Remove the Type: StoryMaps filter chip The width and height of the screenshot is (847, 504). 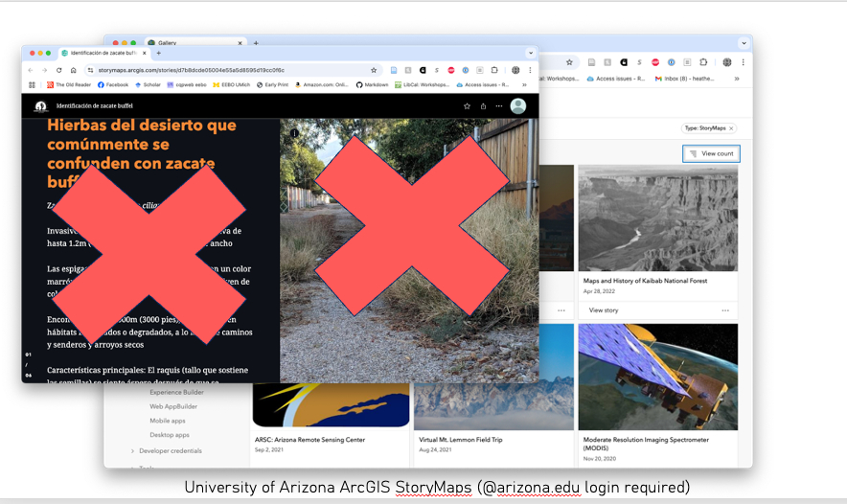pyautogui.click(x=731, y=127)
